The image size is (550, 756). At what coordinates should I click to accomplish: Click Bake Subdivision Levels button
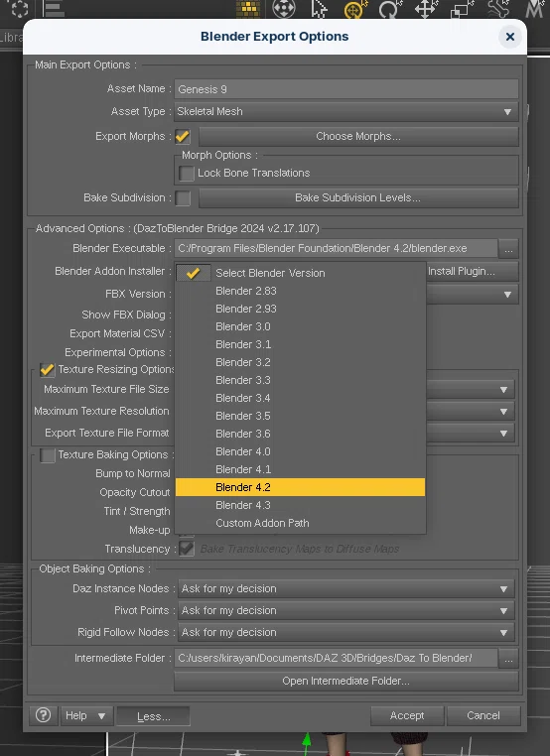(x=358, y=197)
